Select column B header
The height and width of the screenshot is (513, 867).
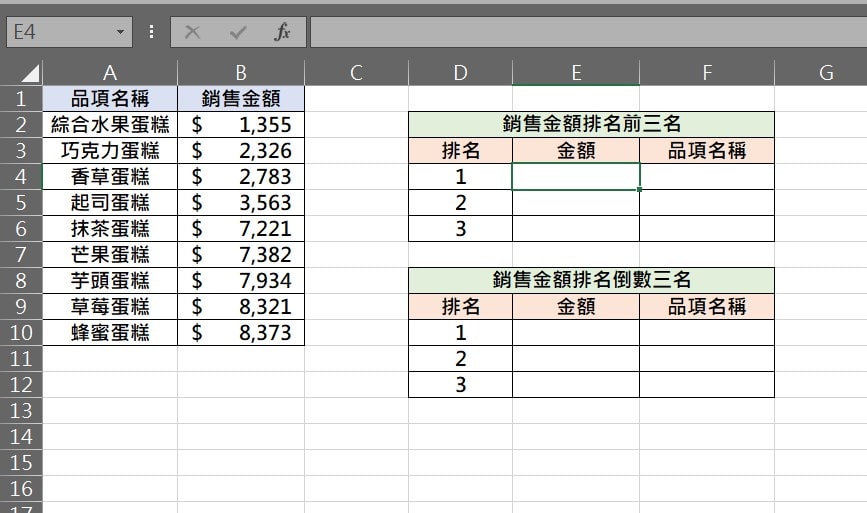pyautogui.click(x=241, y=73)
